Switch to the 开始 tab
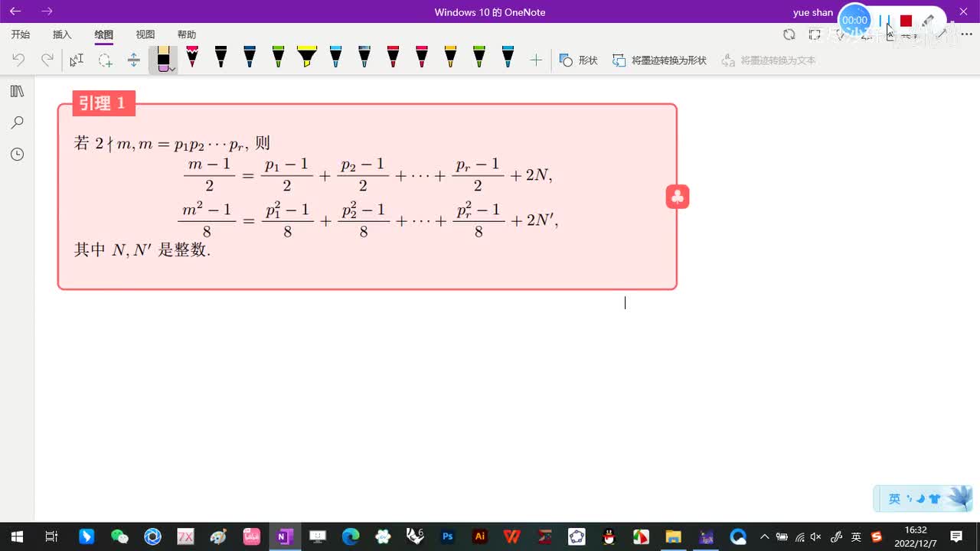 click(x=21, y=34)
